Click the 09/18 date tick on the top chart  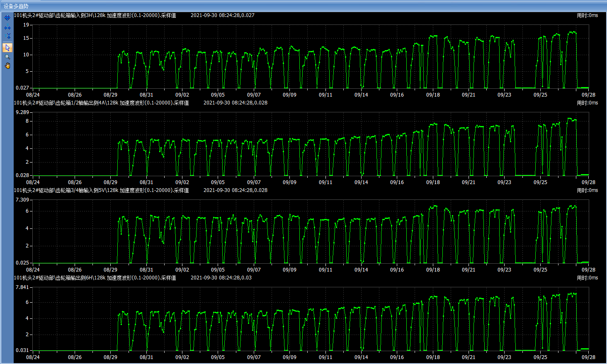pyautogui.click(x=433, y=95)
